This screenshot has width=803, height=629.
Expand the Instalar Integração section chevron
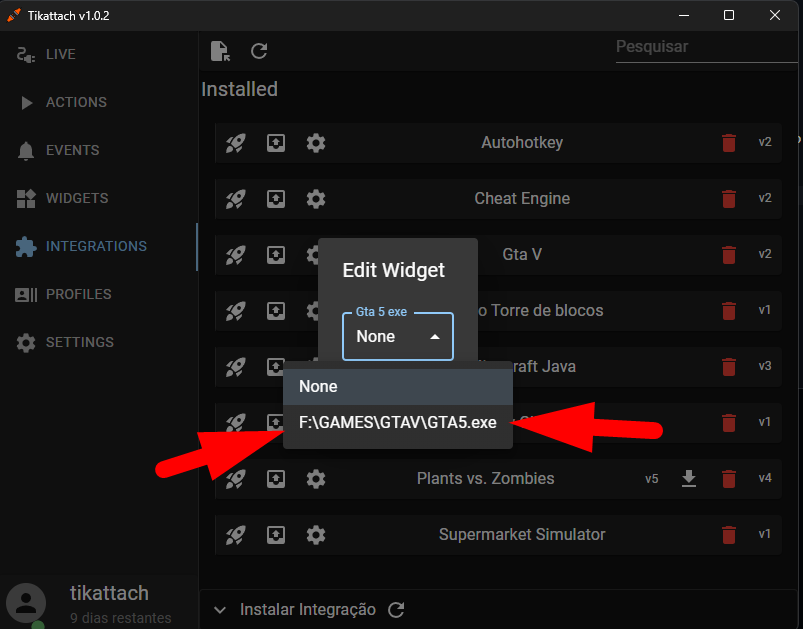point(220,610)
